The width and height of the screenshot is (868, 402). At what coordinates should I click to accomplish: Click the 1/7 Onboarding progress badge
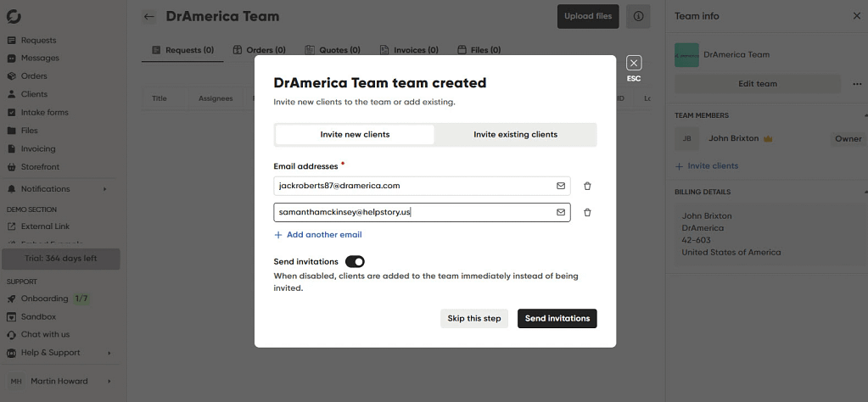(x=81, y=299)
